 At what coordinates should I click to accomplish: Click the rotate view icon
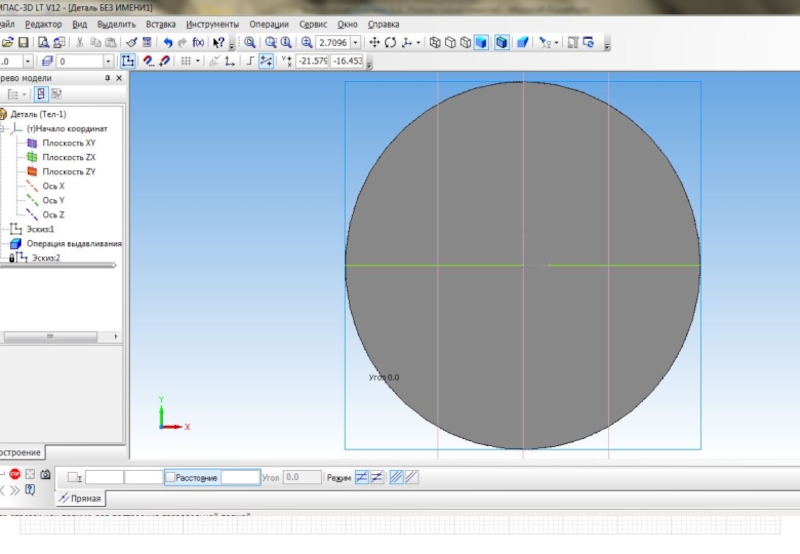click(390, 42)
